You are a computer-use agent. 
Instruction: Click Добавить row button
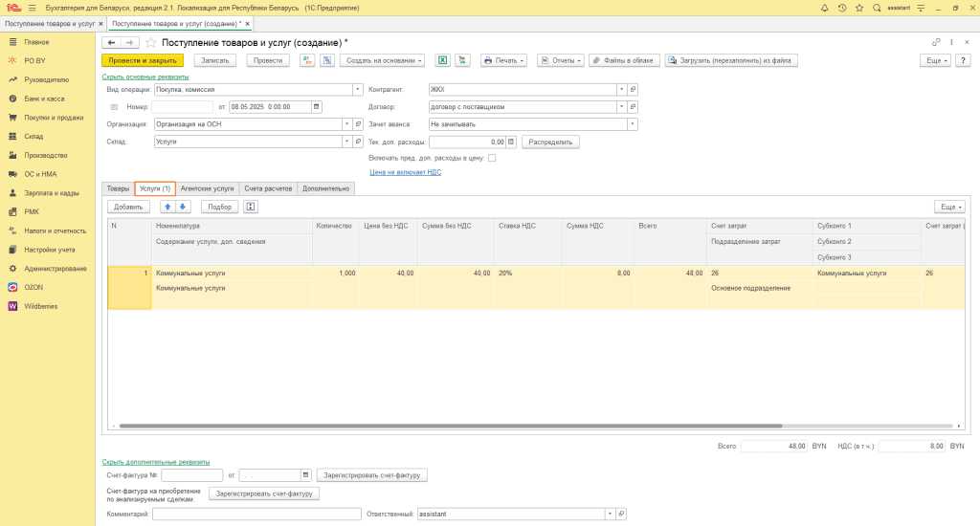129,207
